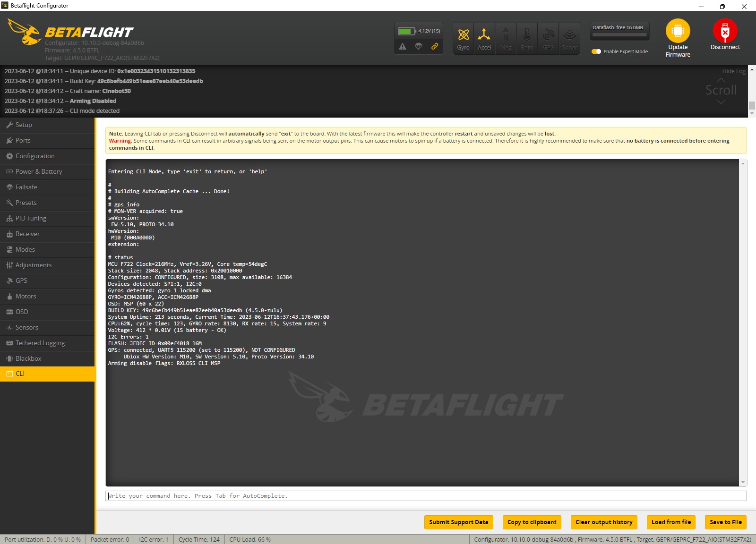Save CLI output to file

(x=725, y=522)
